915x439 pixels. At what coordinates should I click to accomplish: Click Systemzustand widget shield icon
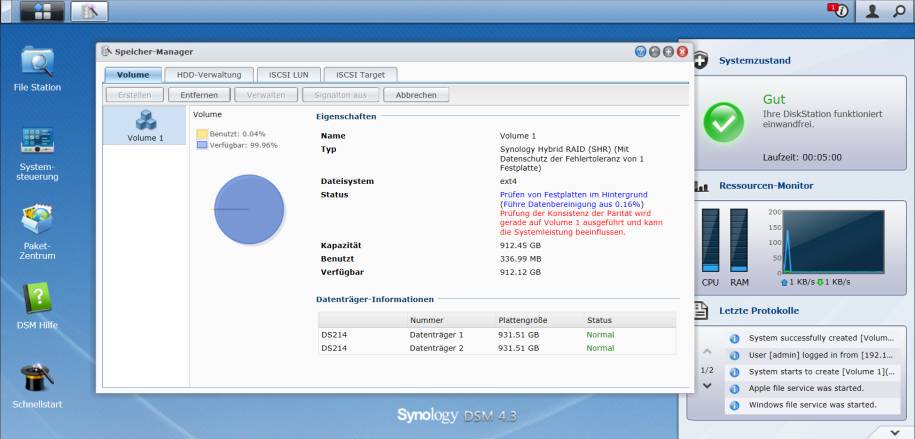pyautogui.click(x=700, y=60)
